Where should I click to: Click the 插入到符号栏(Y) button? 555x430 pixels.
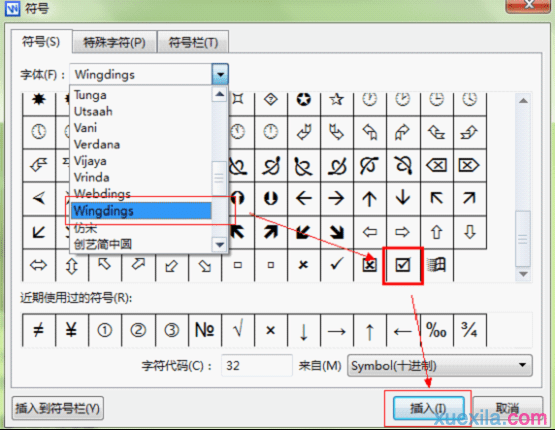coord(58,408)
